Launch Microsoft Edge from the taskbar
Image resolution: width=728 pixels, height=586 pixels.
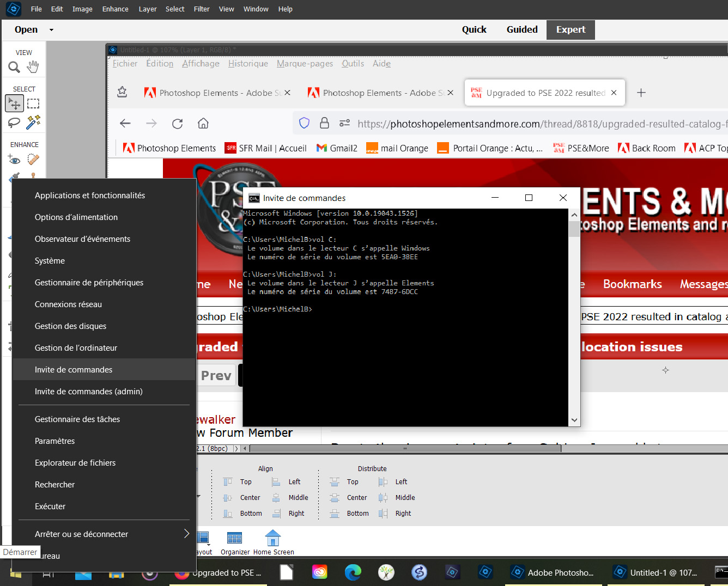click(353, 572)
